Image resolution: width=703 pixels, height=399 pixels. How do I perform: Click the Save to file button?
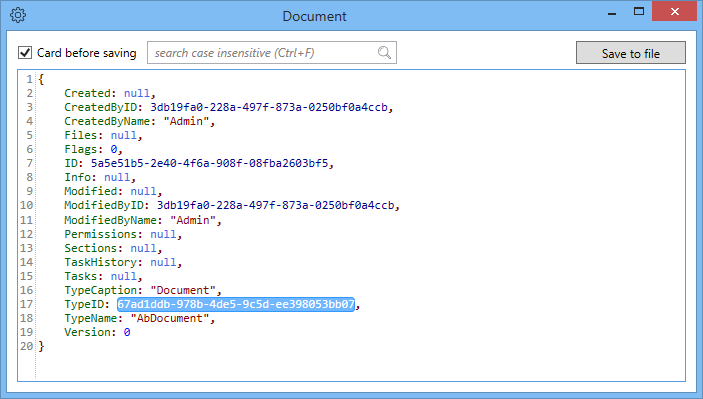pos(630,53)
